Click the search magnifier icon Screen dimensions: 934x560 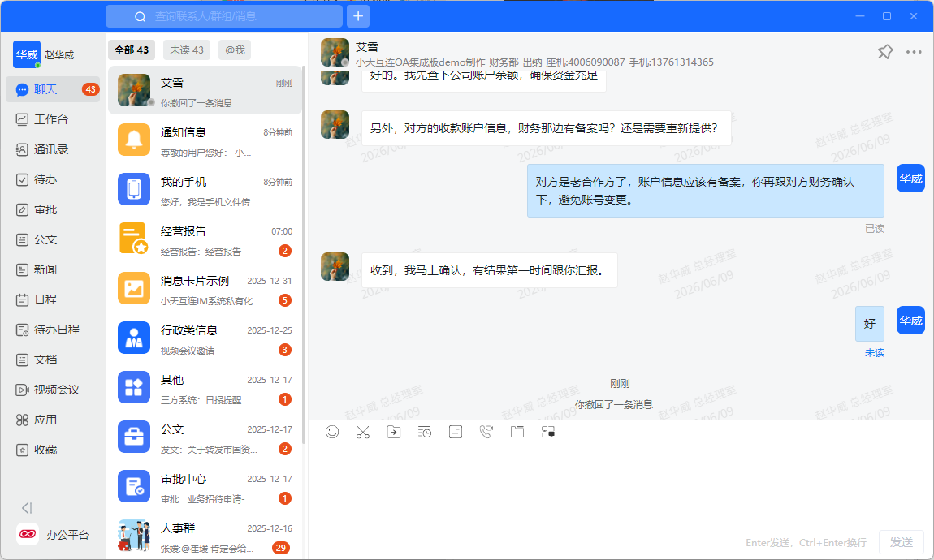140,17
